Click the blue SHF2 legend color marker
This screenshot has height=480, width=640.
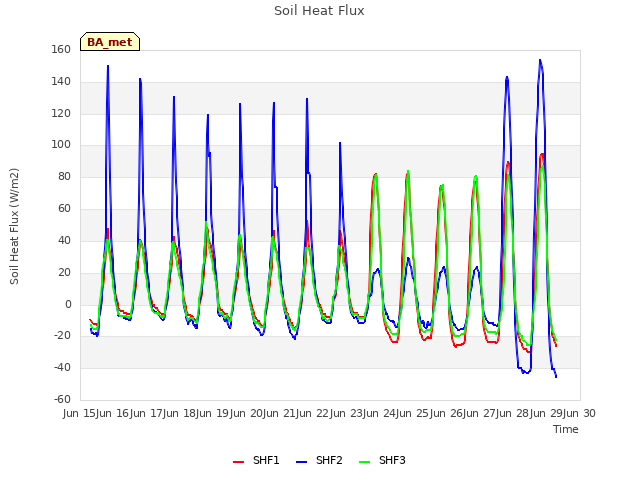click(301, 462)
